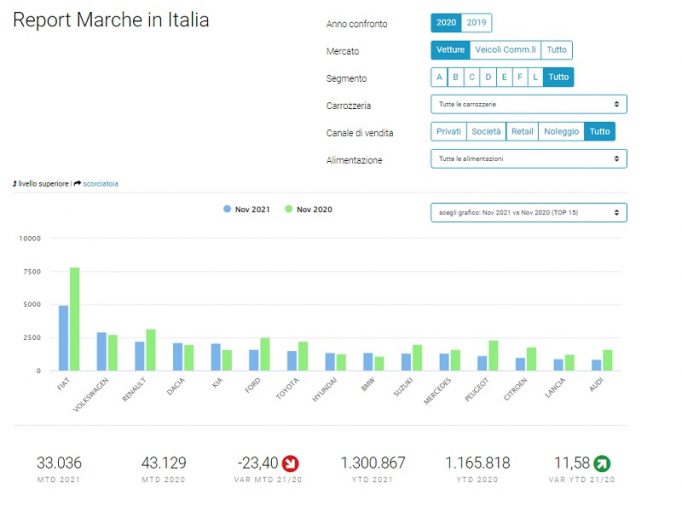Filter sales channel by Noleggio
The width and height of the screenshot is (682, 512).
point(562,131)
